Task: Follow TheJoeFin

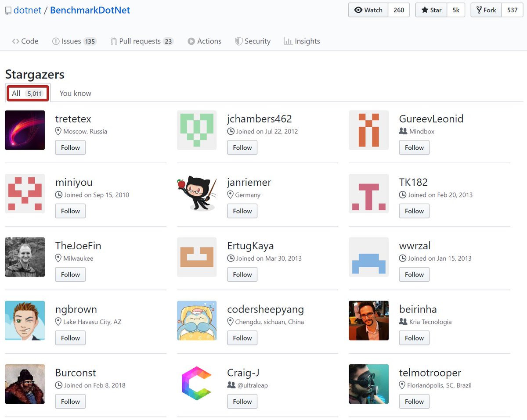Action: coord(70,274)
